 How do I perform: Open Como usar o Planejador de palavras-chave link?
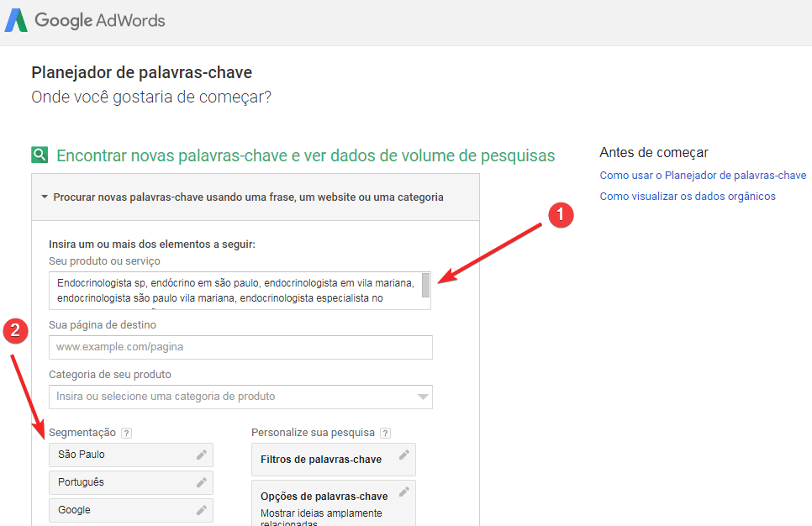(x=703, y=176)
